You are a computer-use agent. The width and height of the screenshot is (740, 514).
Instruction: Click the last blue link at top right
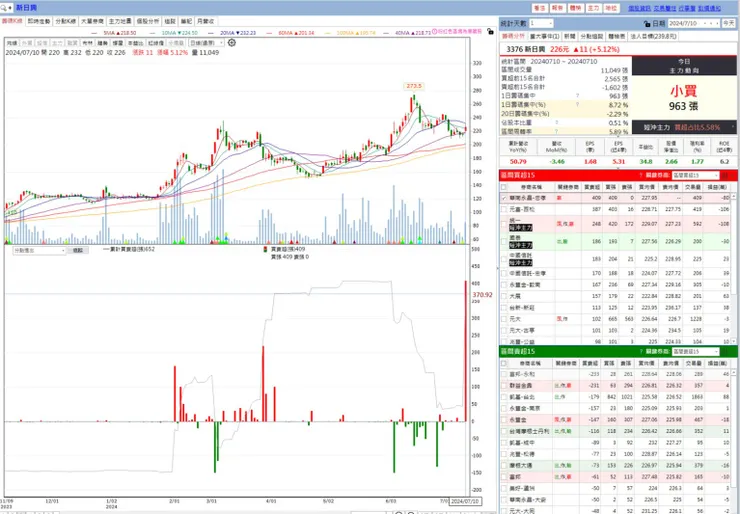(x=709, y=8)
